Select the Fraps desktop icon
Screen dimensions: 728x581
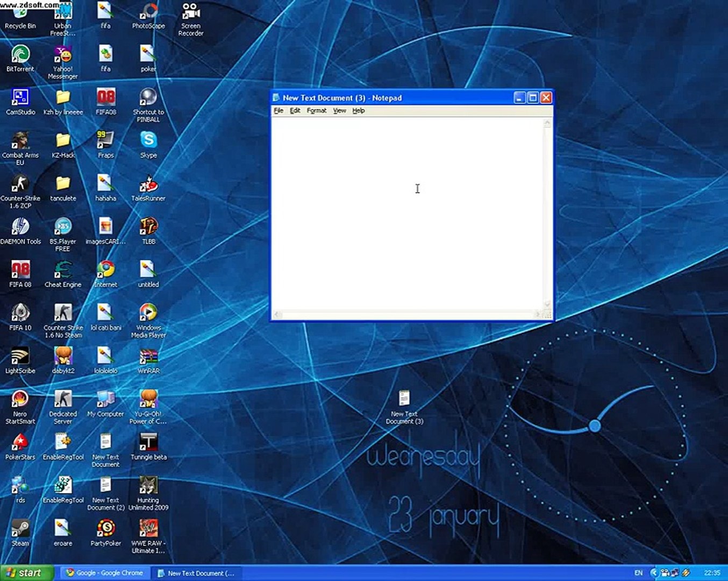pyautogui.click(x=105, y=145)
